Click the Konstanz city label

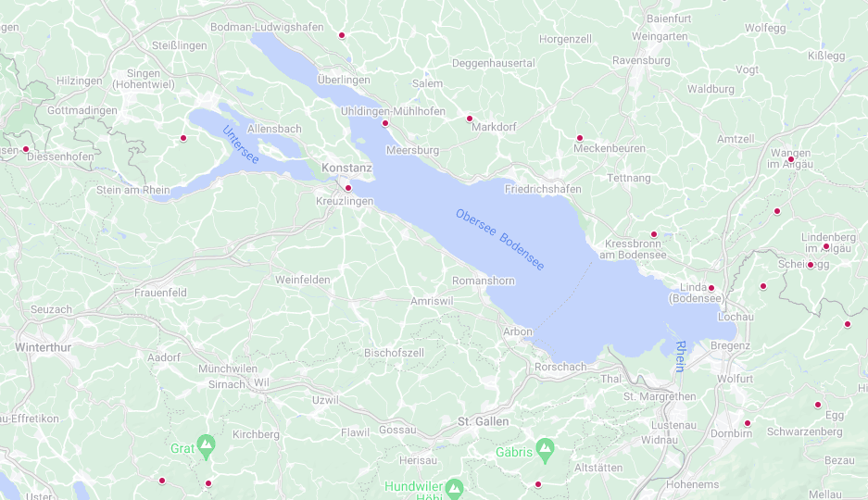click(x=347, y=168)
